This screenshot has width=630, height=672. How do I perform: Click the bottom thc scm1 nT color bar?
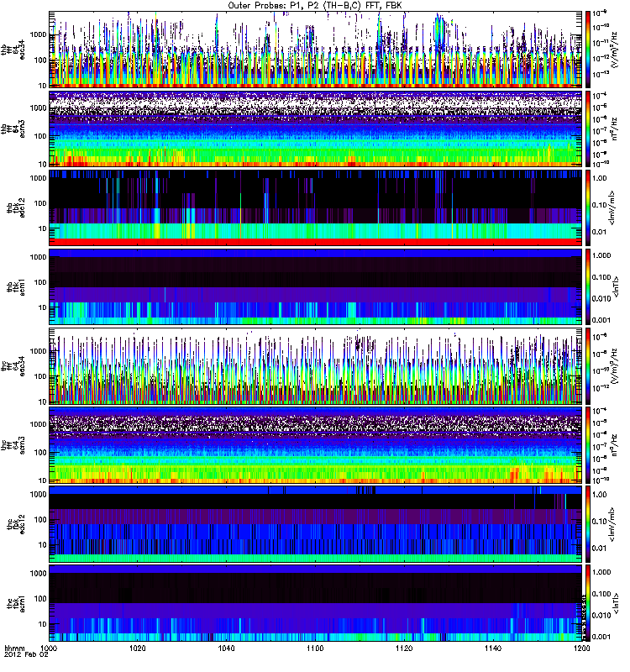tap(587, 603)
